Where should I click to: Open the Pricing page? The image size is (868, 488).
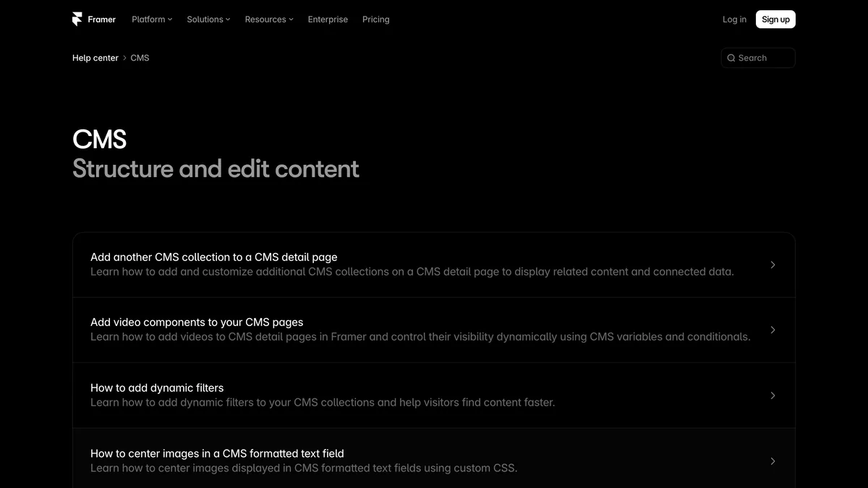click(x=376, y=20)
